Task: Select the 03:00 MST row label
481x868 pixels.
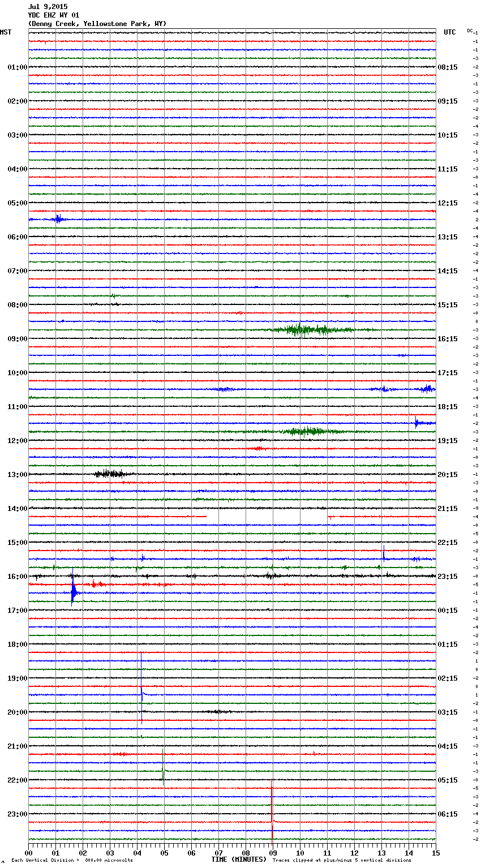Action: pyautogui.click(x=18, y=135)
